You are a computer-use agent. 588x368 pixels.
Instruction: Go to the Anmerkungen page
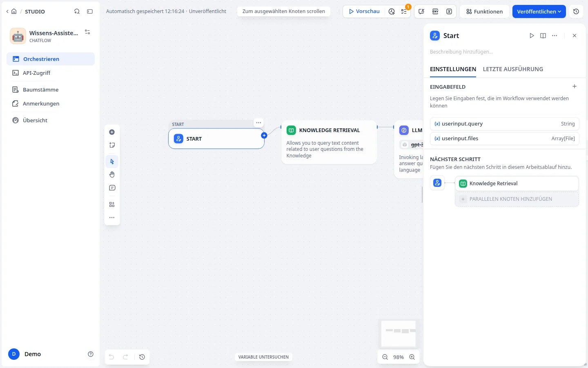pos(51,103)
